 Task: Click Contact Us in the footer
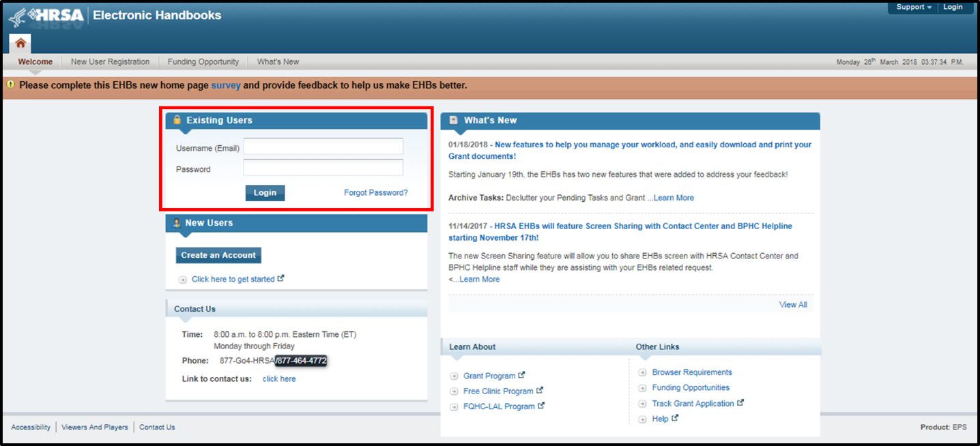(x=157, y=428)
